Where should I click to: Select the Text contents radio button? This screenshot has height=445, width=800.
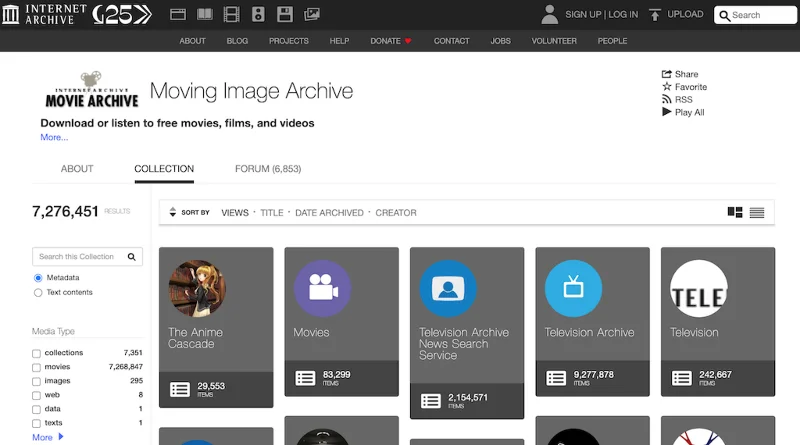click(38, 292)
